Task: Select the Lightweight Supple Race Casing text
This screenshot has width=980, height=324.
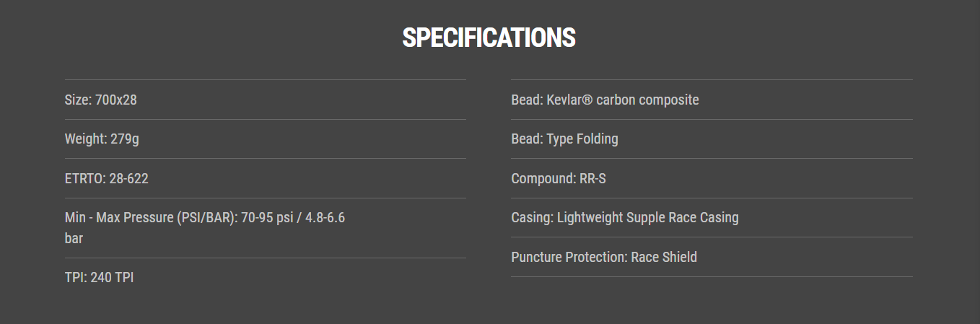Action: coord(648,217)
